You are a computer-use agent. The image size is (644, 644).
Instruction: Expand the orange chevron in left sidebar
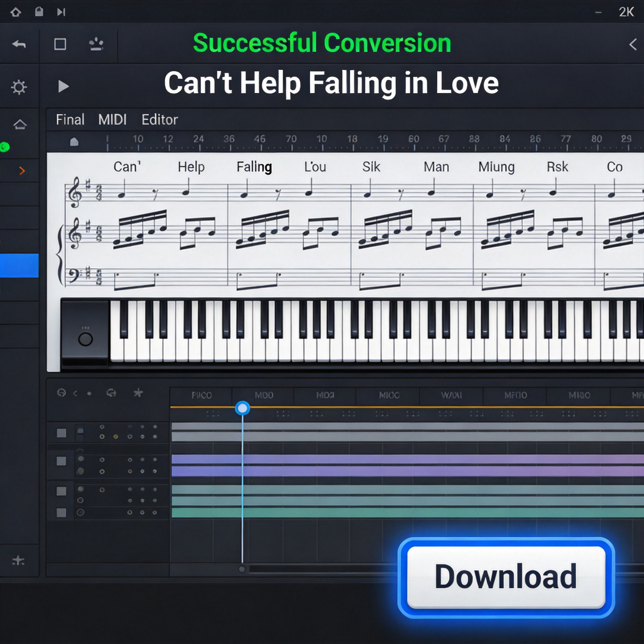(x=22, y=171)
